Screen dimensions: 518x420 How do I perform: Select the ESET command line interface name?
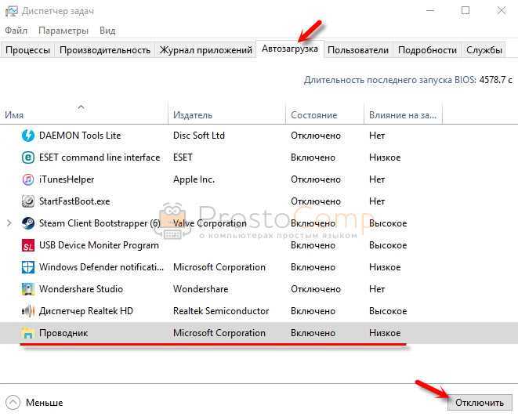click(100, 157)
